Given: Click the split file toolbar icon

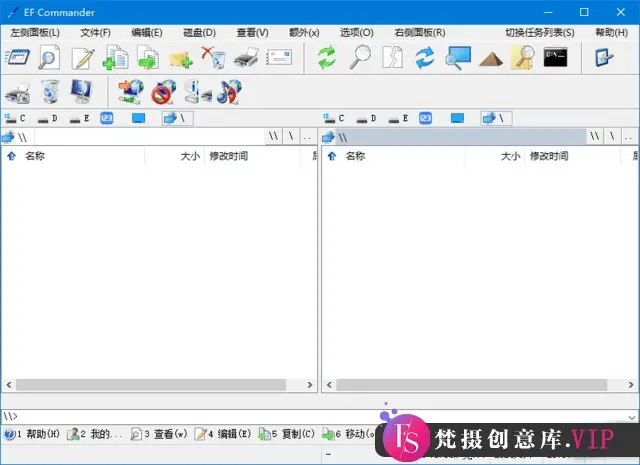Looking at the screenshot, I should coord(393,57).
